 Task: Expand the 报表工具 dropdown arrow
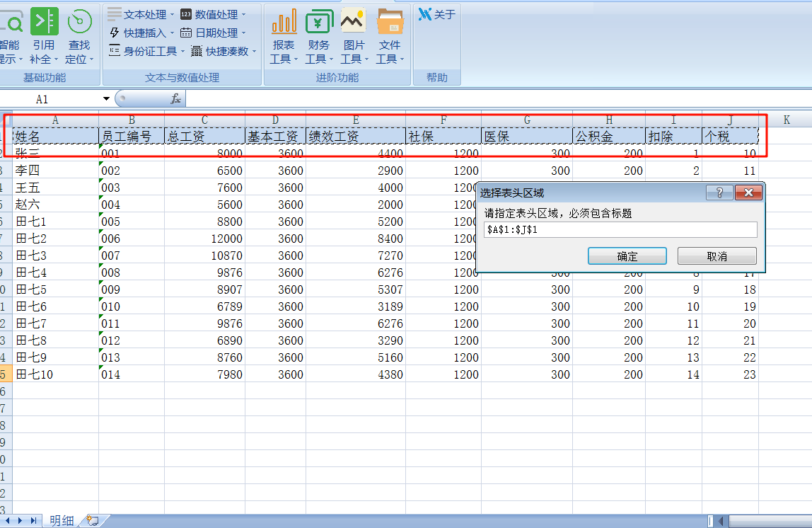pyautogui.click(x=296, y=59)
